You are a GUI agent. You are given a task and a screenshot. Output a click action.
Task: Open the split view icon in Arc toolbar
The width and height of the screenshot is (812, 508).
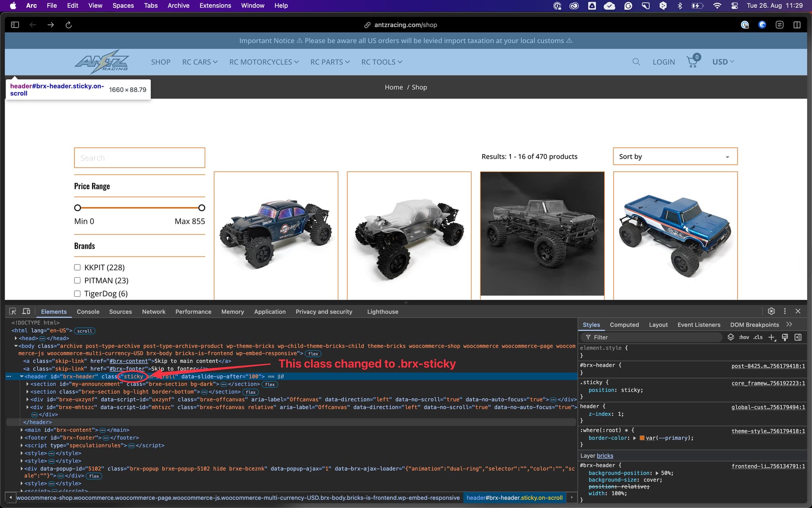[797, 25]
